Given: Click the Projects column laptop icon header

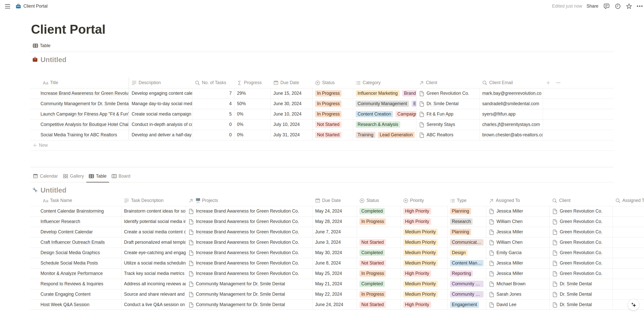Looking at the screenshot, I should tap(198, 200).
